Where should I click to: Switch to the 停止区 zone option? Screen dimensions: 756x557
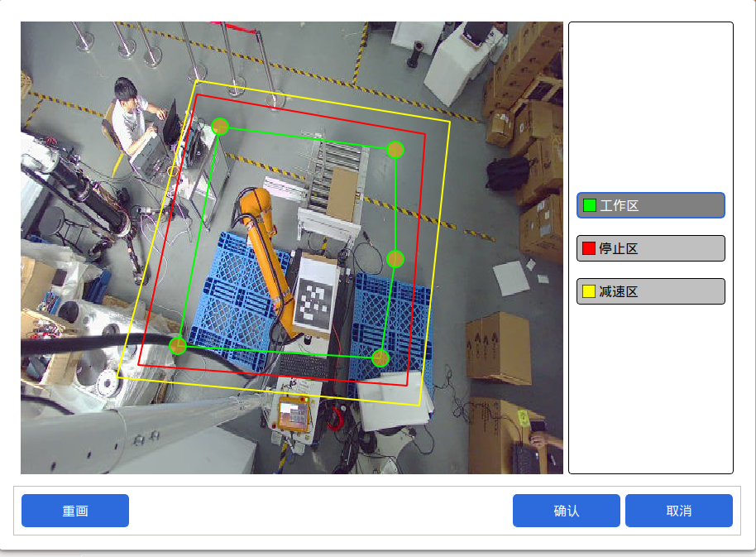pos(650,248)
